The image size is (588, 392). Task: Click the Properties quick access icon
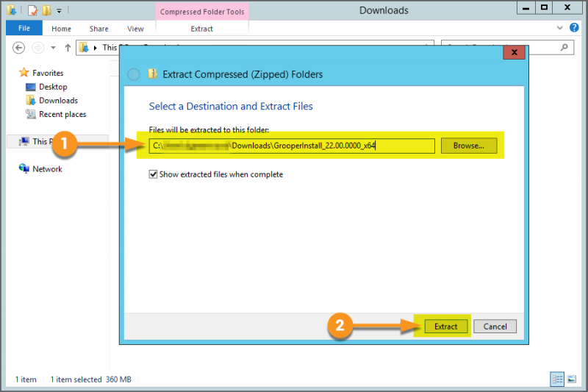(32, 10)
